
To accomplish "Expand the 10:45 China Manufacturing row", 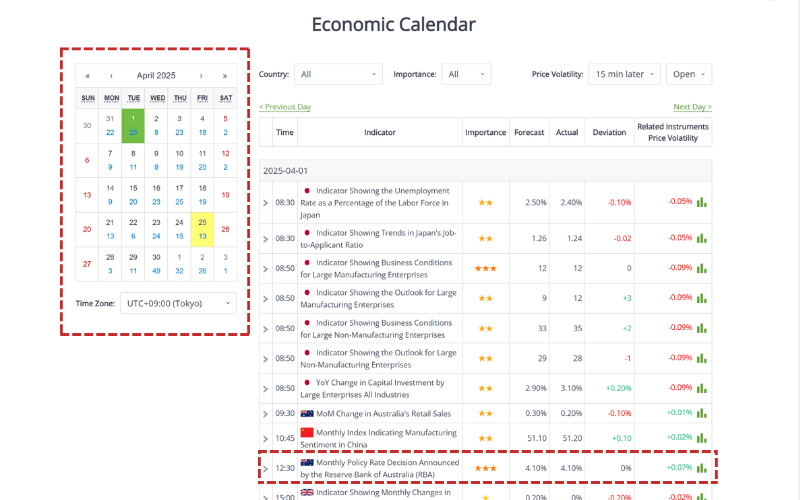I will (265, 438).
